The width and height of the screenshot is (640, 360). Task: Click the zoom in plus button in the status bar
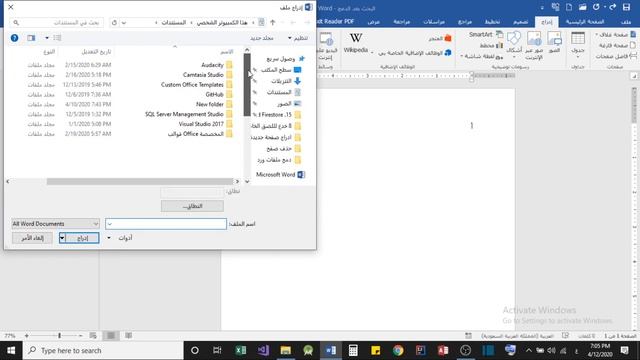pos(27,336)
